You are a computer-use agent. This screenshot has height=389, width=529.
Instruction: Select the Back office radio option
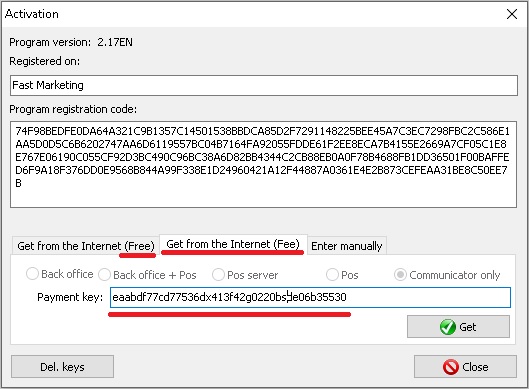(32, 274)
